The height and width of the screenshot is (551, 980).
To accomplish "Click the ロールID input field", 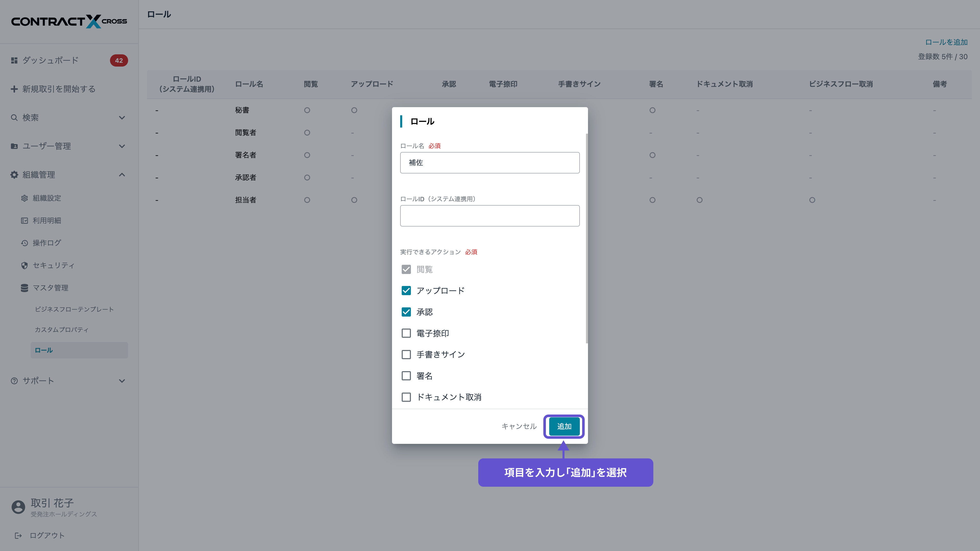I will point(490,216).
